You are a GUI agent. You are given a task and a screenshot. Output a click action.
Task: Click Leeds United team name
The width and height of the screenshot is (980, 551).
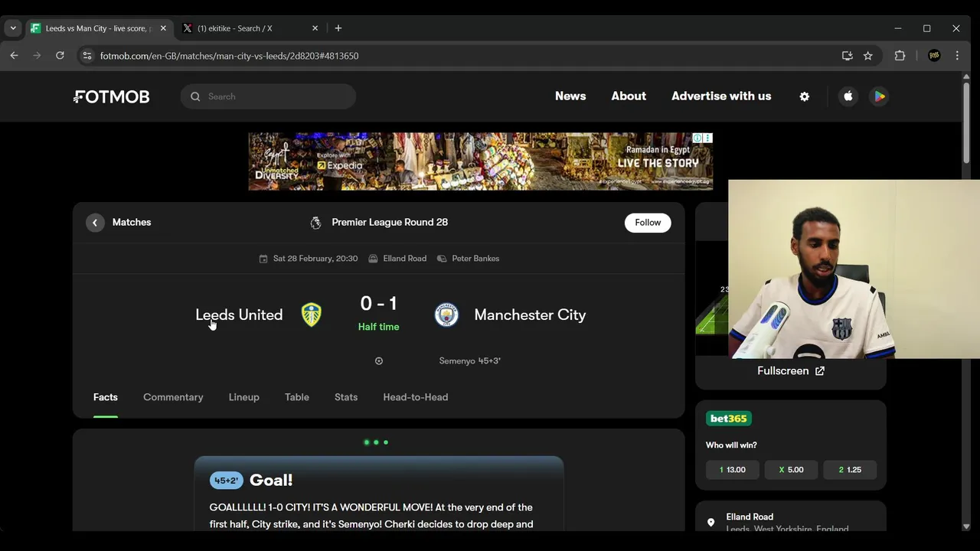pyautogui.click(x=239, y=315)
